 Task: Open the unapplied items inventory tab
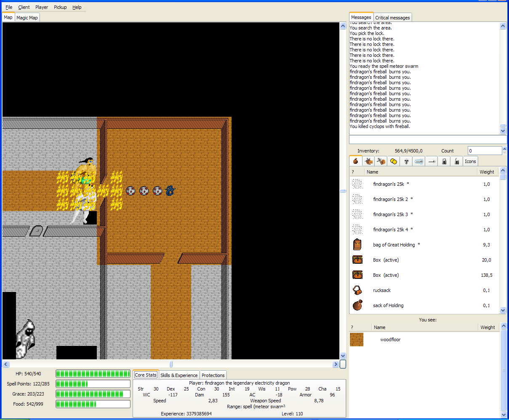point(381,161)
